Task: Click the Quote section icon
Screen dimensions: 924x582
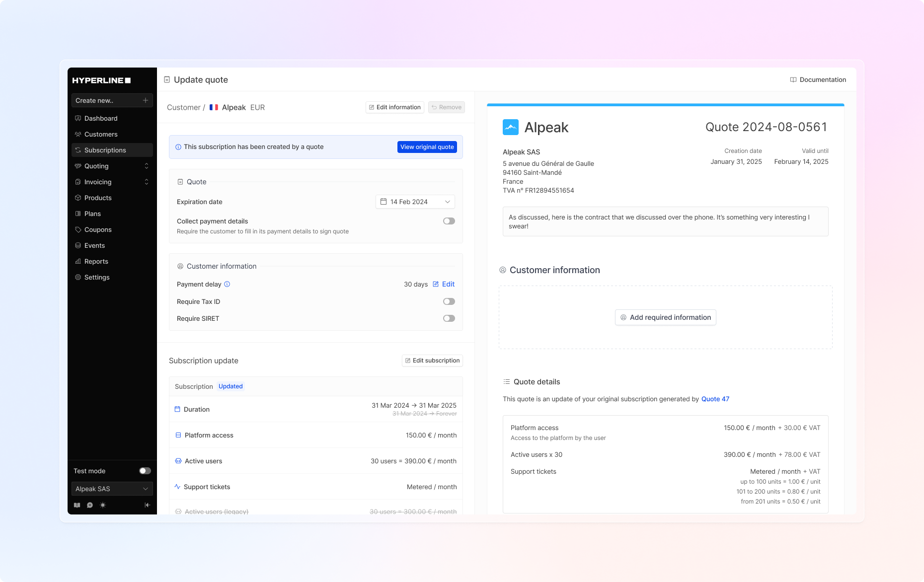Action: (x=180, y=182)
